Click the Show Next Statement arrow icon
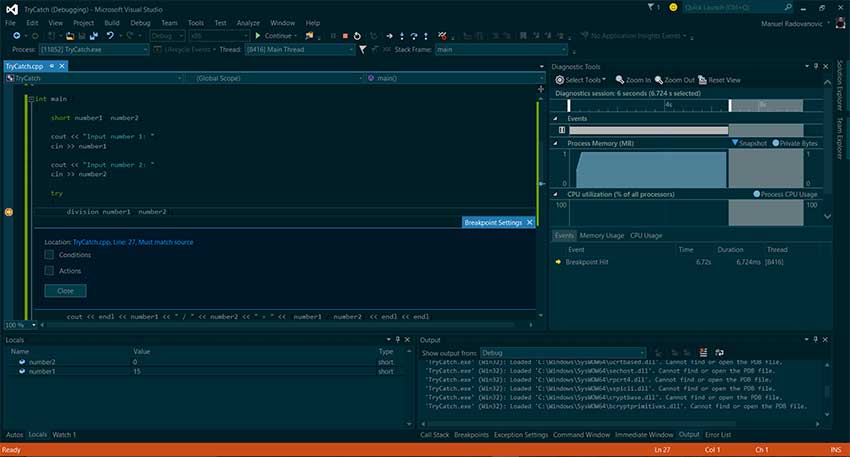The height and width of the screenshot is (457, 850). pos(389,36)
